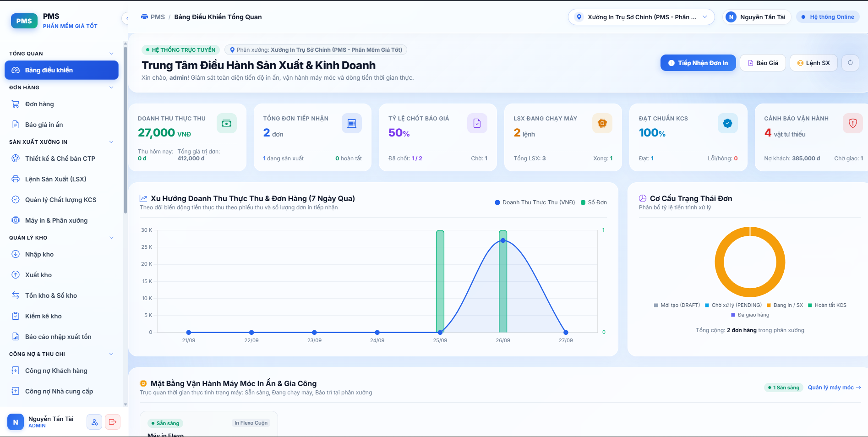Click the document icon on Tỷ Lệ Chốt Báo Giá card
Viewport: 868px width, 437px height.
[477, 123]
